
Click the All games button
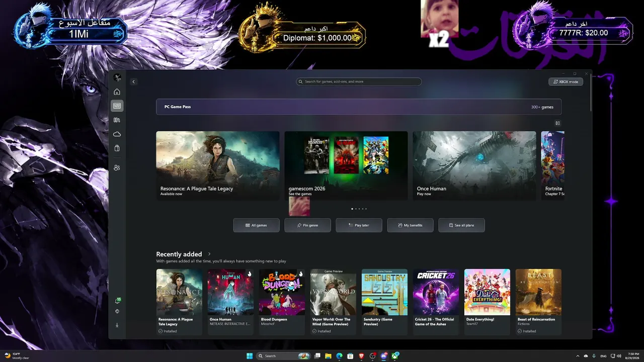click(256, 225)
